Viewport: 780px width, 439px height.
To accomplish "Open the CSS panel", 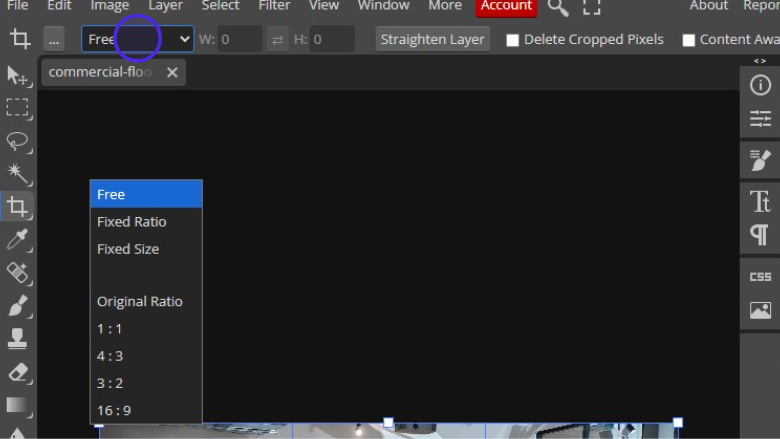I will (x=760, y=277).
